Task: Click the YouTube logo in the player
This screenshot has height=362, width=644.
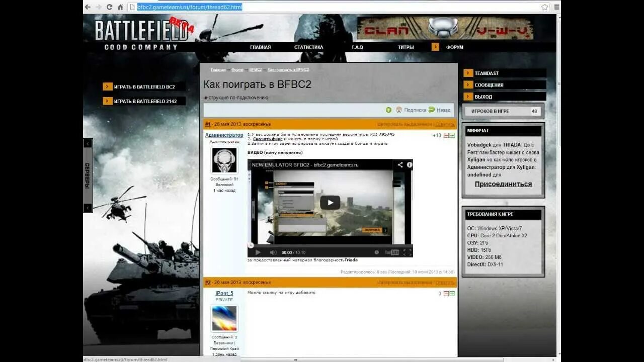Action: (x=392, y=252)
